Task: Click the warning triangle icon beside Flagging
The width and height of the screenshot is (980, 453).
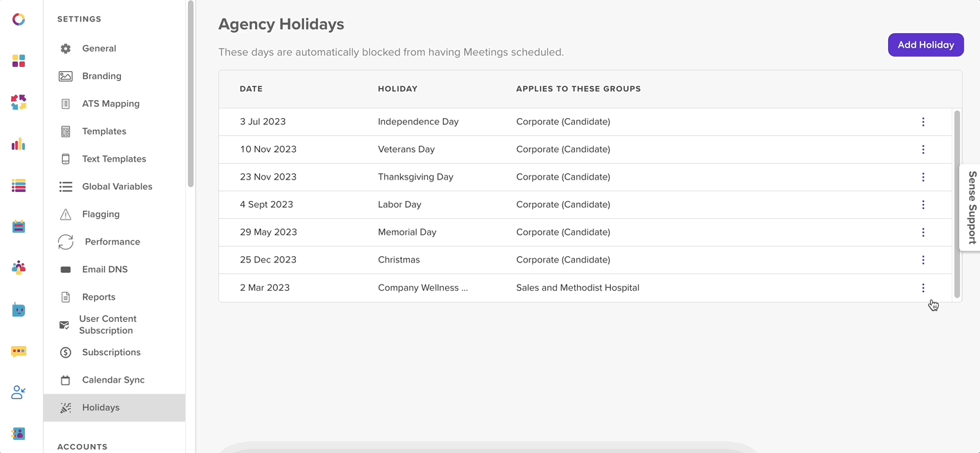Action: [x=66, y=214]
